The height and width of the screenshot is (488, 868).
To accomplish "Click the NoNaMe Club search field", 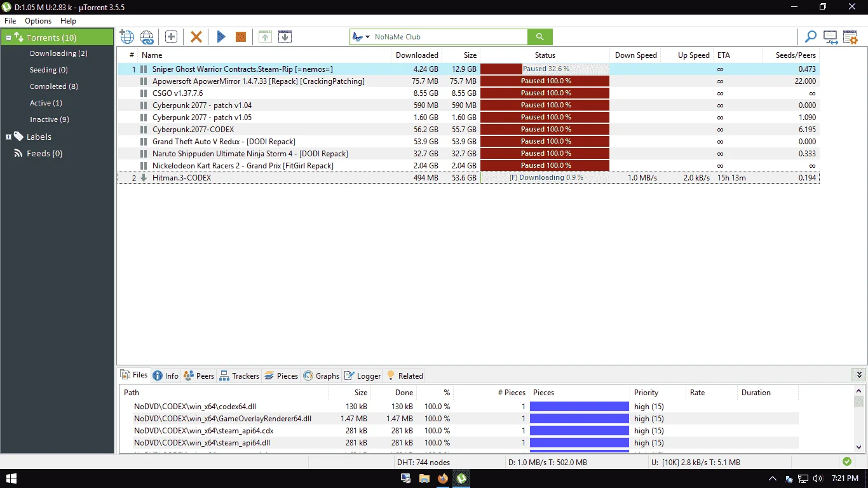I will coord(449,37).
